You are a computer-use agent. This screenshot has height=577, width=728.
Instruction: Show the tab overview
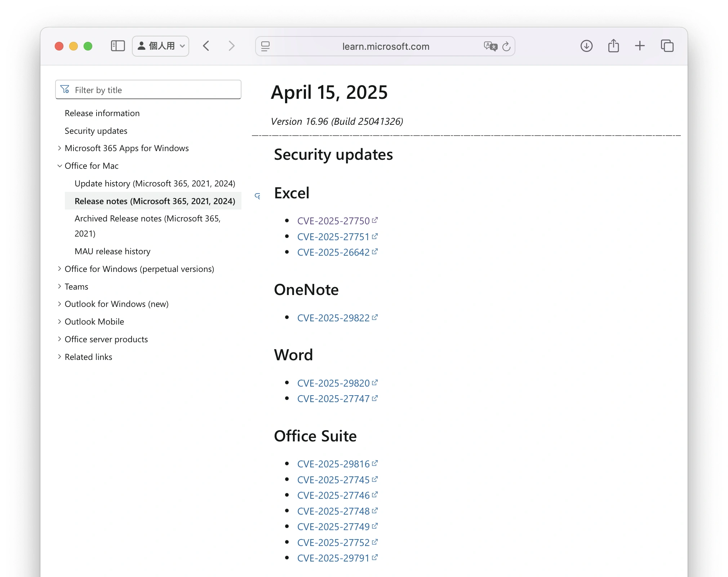click(x=667, y=46)
